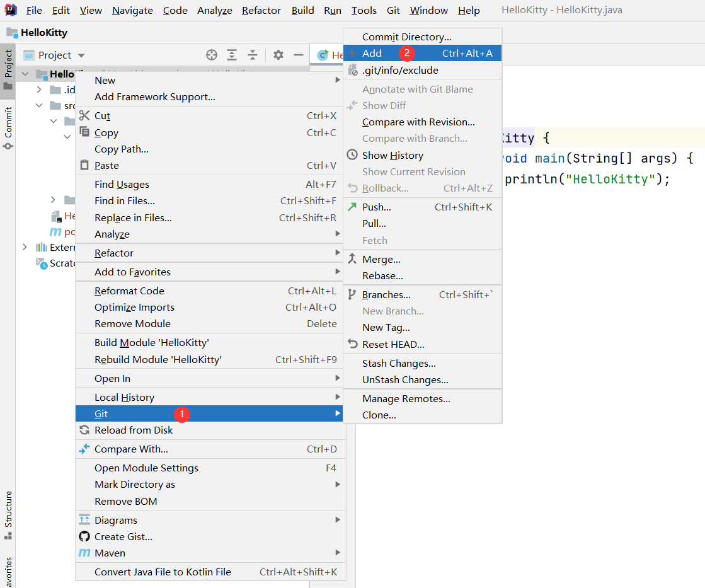Click Push... in Git submenu
705x588 pixels.
click(422, 207)
